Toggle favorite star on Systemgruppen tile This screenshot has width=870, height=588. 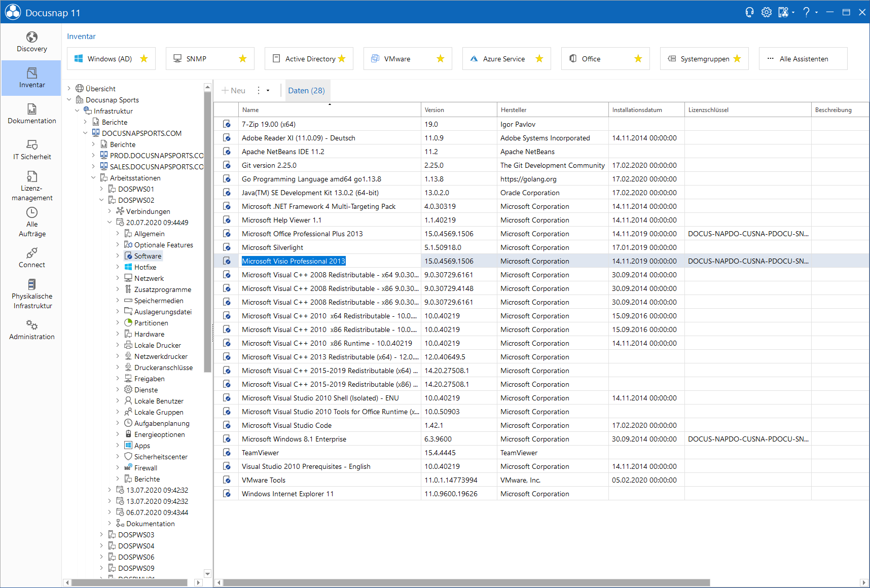pos(737,59)
